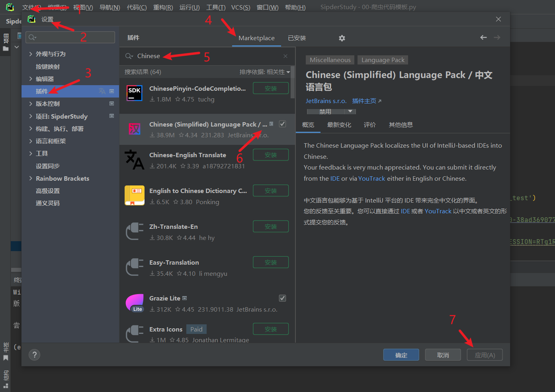Click the ChinesePinyin SDK plugin icon

pyautogui.click(x=135, y=93)
